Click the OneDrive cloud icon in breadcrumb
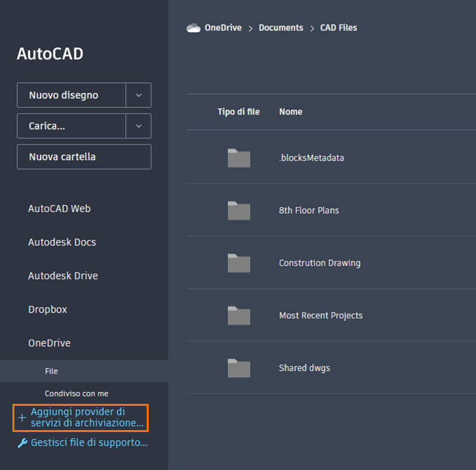The width and height of the screenshot is (476, 470). click(x=193, y=28)
